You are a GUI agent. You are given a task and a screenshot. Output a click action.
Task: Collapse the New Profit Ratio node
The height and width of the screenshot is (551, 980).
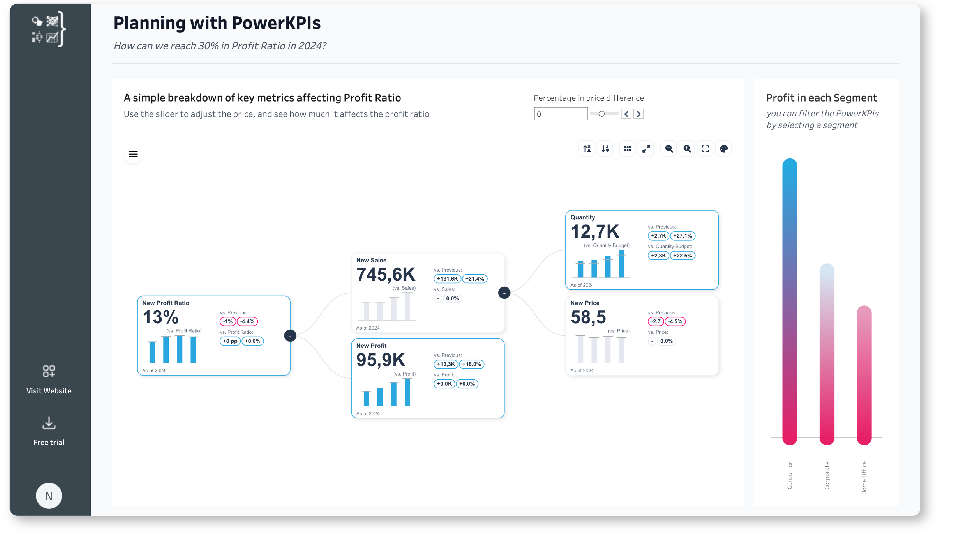(290, 336)
